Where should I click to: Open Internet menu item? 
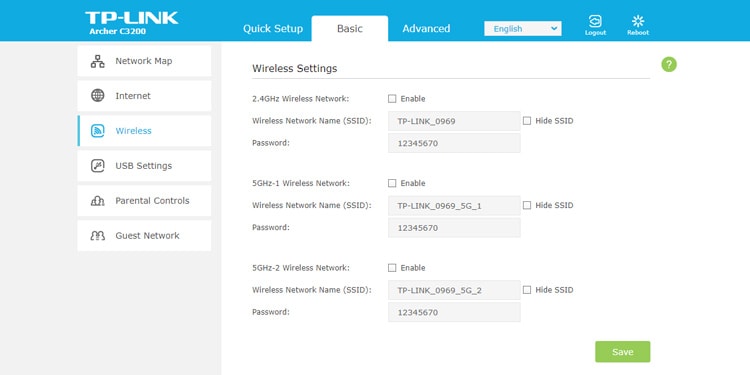[x=144, y=96]
